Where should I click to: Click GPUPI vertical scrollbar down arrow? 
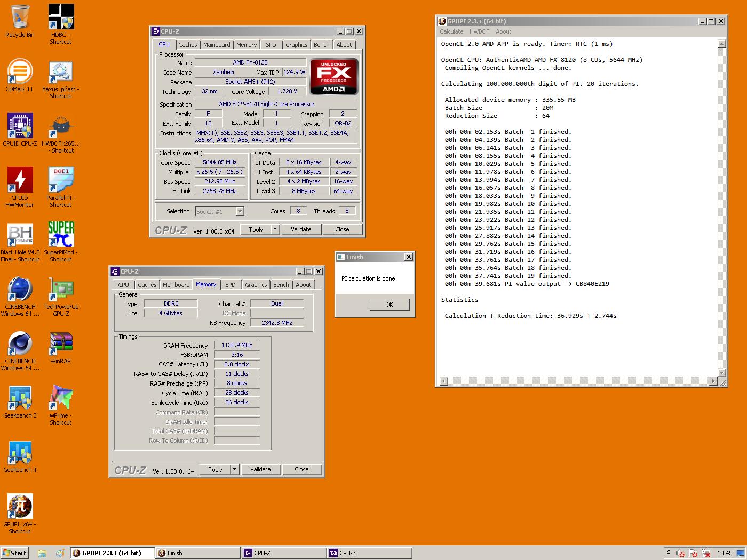(722, 373)
